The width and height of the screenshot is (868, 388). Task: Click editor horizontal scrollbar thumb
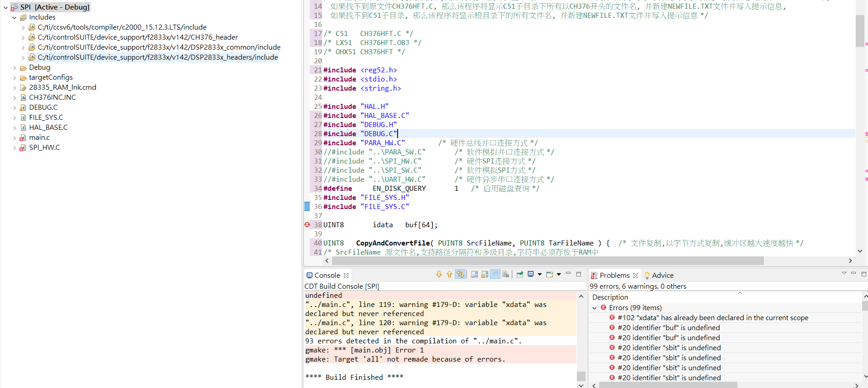[548, 261]
